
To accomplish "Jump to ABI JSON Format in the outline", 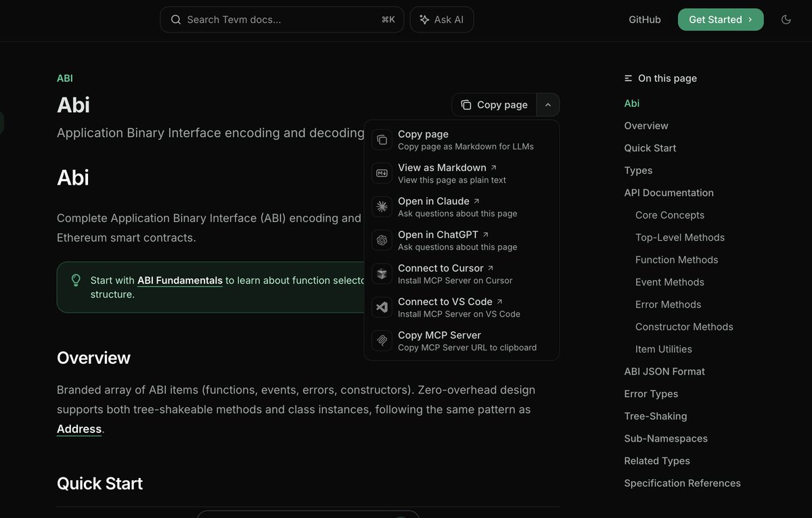I will click(x=664, y=371).
